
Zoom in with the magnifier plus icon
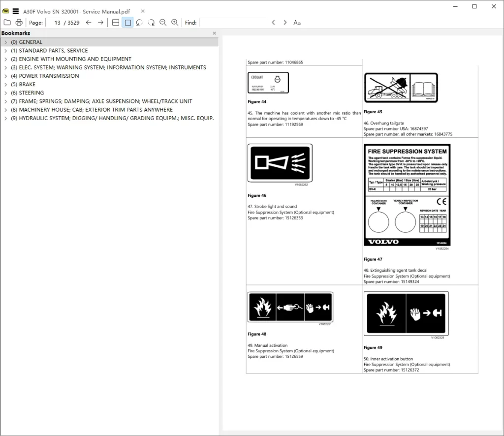tap(175, 23)
